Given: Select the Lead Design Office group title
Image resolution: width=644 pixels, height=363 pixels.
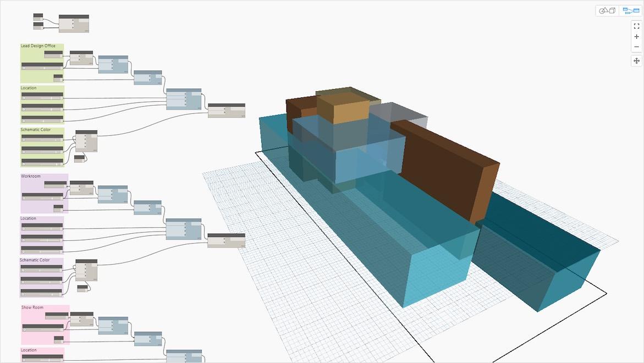Looking at the screenshot, I should pyautogui.click(x=38, y=46).
